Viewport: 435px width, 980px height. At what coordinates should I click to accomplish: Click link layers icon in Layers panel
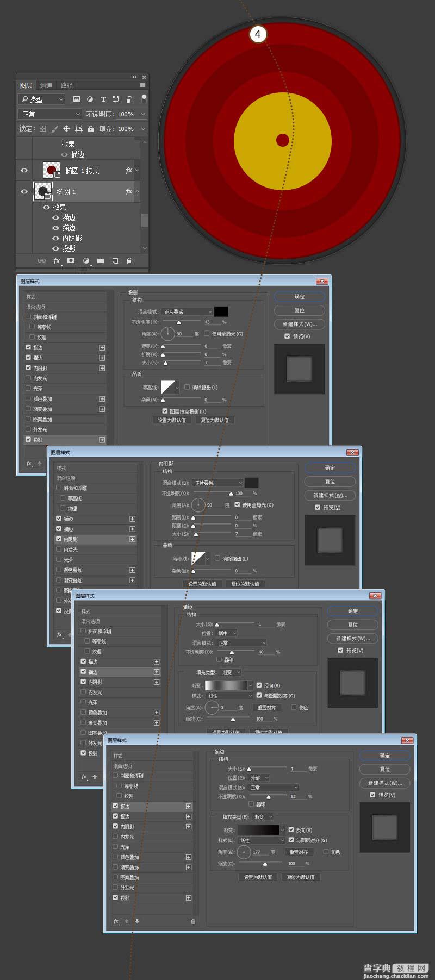click(x=41, y=261)
